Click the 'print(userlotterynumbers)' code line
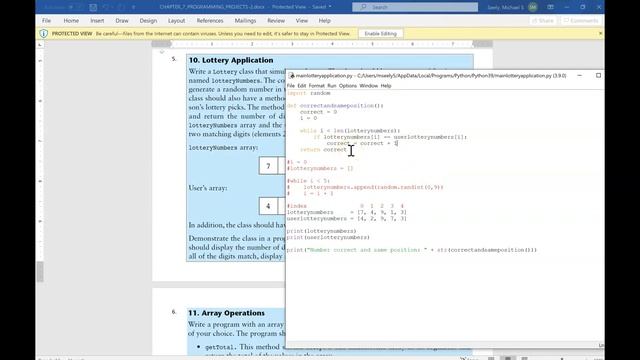The image size is (640, 360). [x=328, y=237]
